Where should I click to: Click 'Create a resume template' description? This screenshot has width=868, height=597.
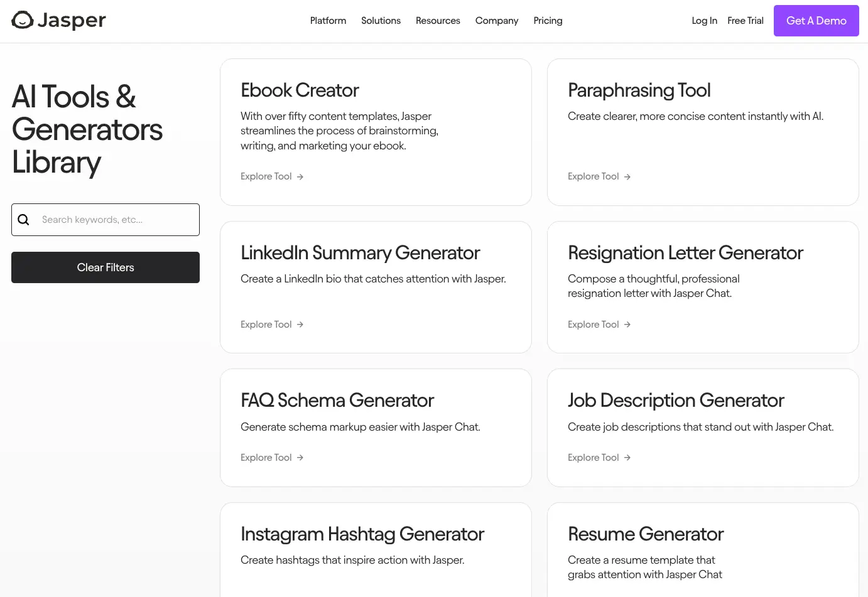(x=645, y=567)
